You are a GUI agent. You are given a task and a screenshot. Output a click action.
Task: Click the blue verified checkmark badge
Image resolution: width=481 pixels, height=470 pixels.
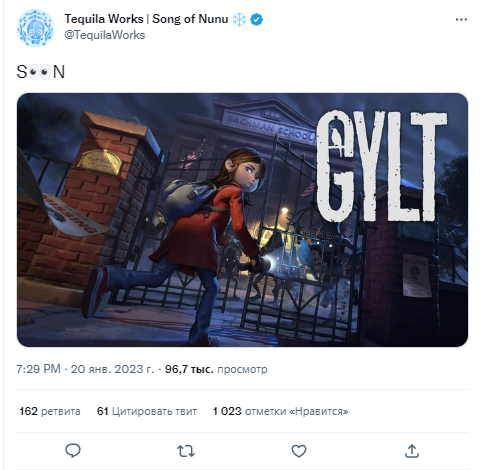pos(256,19)
